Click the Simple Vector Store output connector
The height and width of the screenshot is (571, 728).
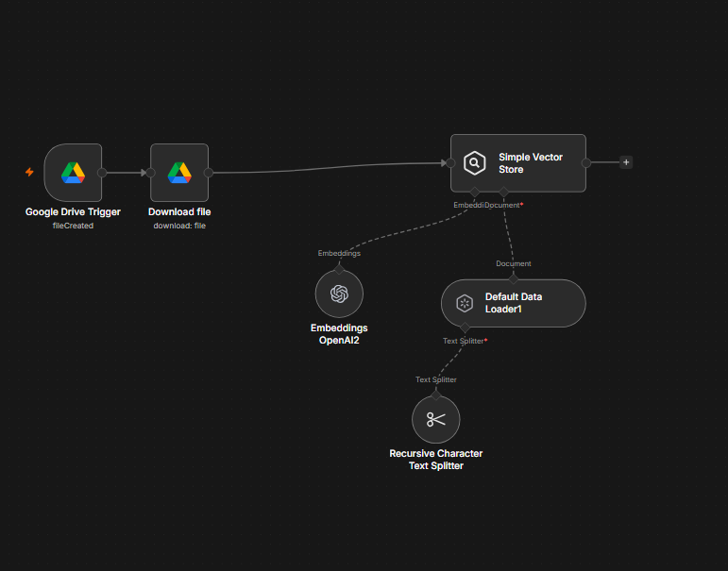(x=586, y=163)
